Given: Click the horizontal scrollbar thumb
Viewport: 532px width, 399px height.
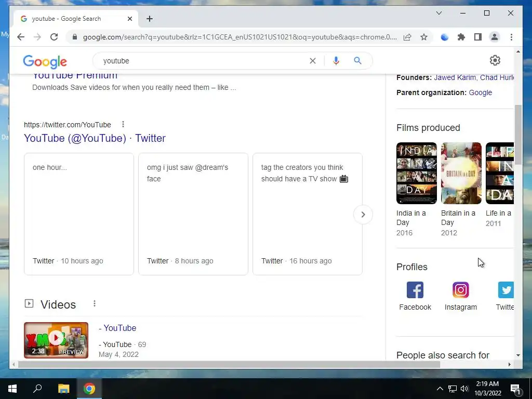Looking at the screenshot, I should (229, 364).
